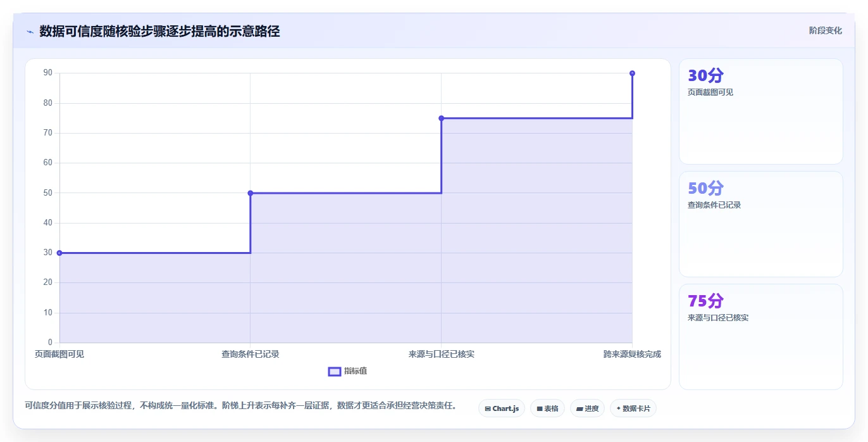Click the y-axis tick label 40

(x=48, y=223)
